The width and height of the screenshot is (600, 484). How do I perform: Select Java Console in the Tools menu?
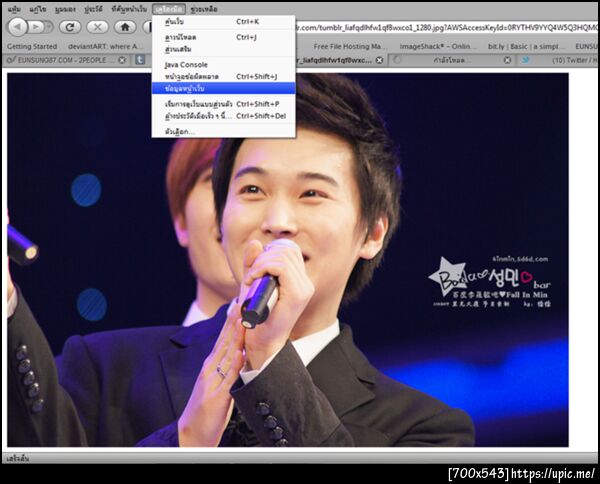coord(224,65)
